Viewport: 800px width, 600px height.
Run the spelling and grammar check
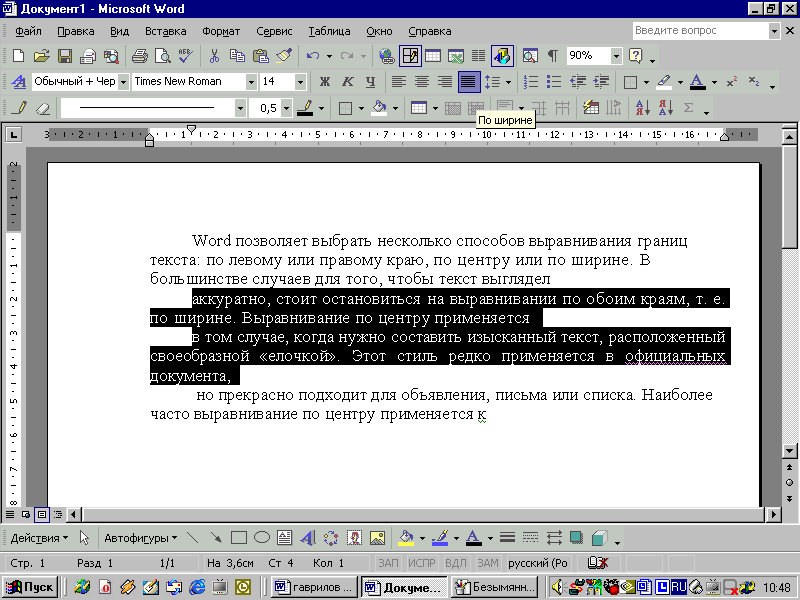(185, 56)
